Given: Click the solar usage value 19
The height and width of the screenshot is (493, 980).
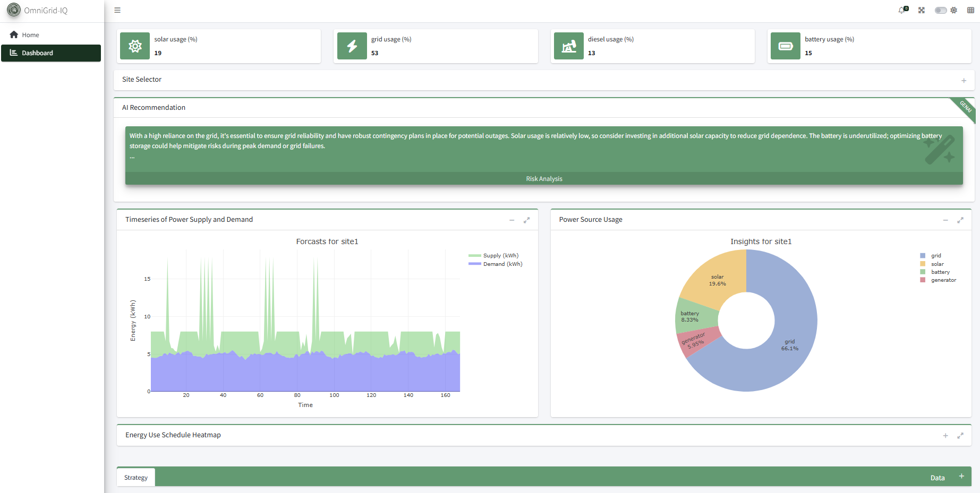Looking at the screenshot, I should point(158,53).
